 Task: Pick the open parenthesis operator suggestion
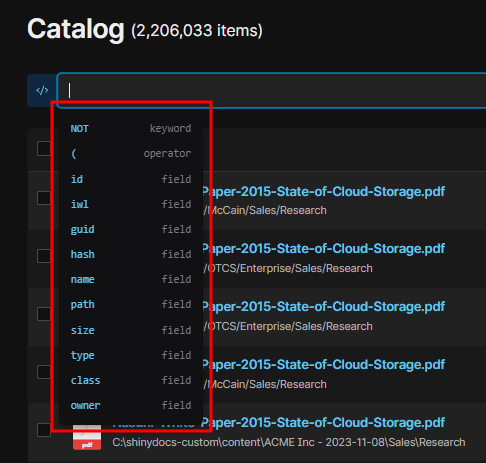(131, 154)
